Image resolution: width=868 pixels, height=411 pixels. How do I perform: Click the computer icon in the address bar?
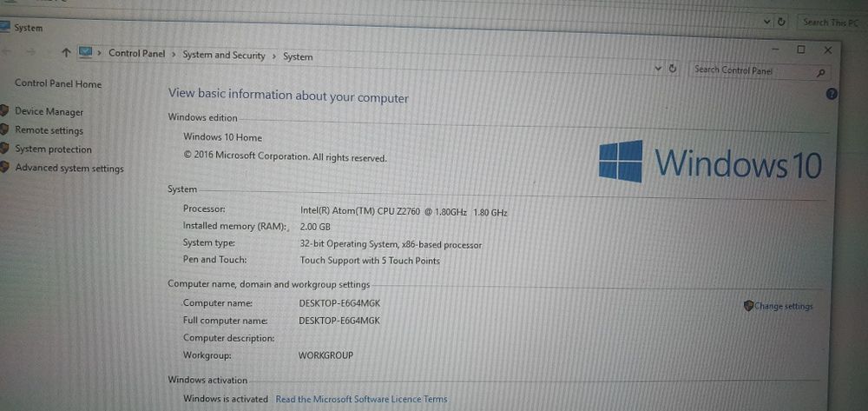point(85,53)
